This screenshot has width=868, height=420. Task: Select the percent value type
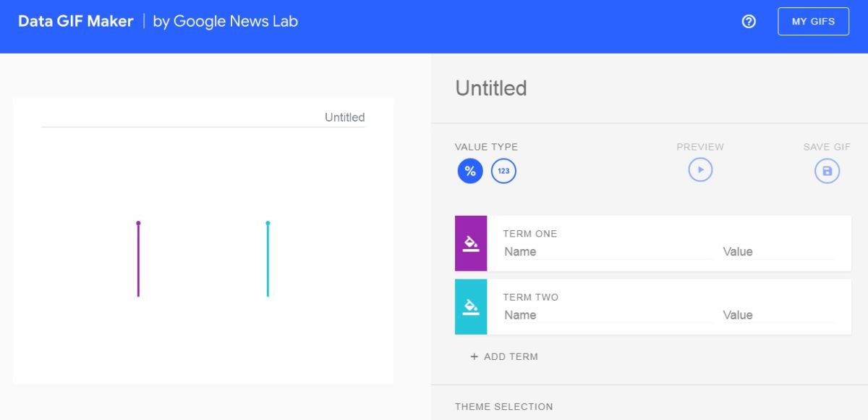coord(470,172)
